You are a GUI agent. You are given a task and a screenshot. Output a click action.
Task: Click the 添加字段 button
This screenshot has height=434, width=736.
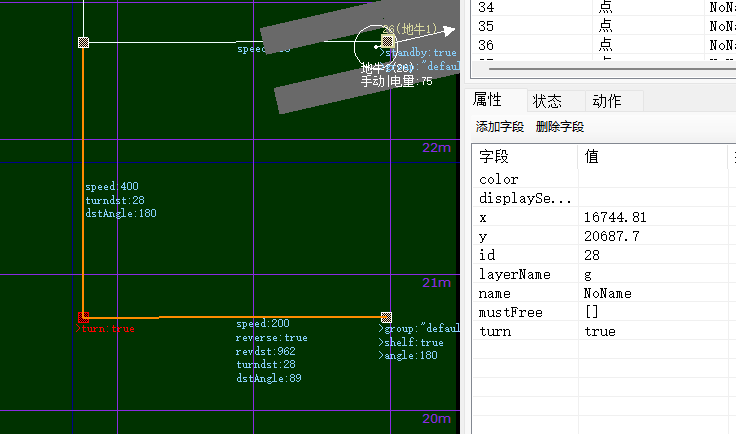[500, 127]
